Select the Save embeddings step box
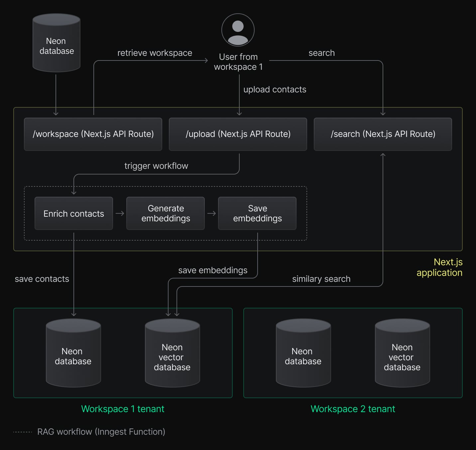The image size is (476, 450). (x=257, y=213)
